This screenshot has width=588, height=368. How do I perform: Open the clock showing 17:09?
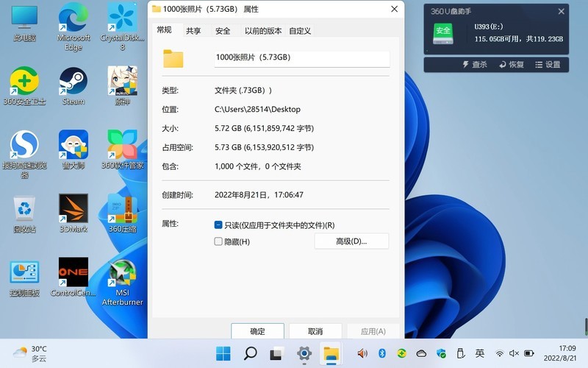pyautogui.click(x=559, y=353)
